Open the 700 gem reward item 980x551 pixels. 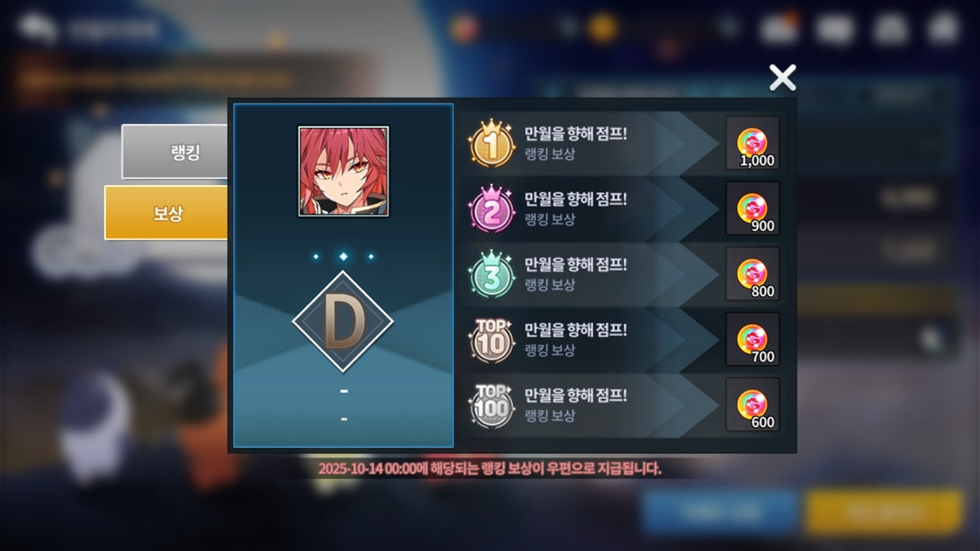tap(753, 339)
